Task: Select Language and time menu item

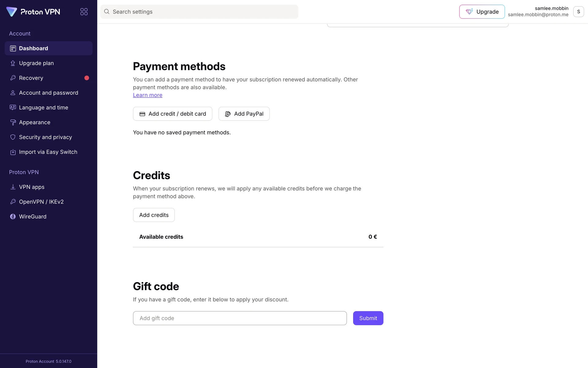Action: (x=43, y=108)
